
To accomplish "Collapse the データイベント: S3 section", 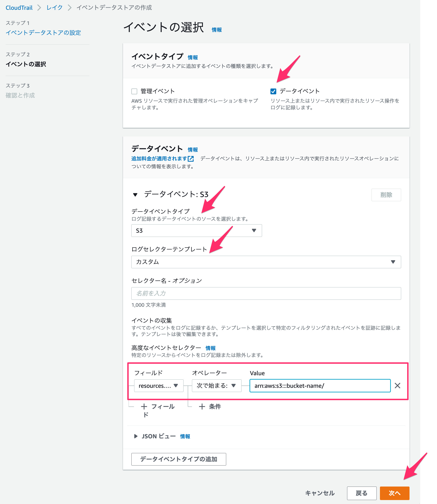I will 136,194.
